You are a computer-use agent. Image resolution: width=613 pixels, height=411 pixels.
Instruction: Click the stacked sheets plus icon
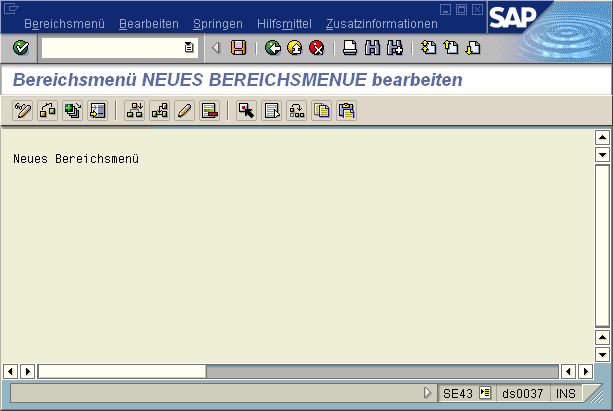click(72, 111)
